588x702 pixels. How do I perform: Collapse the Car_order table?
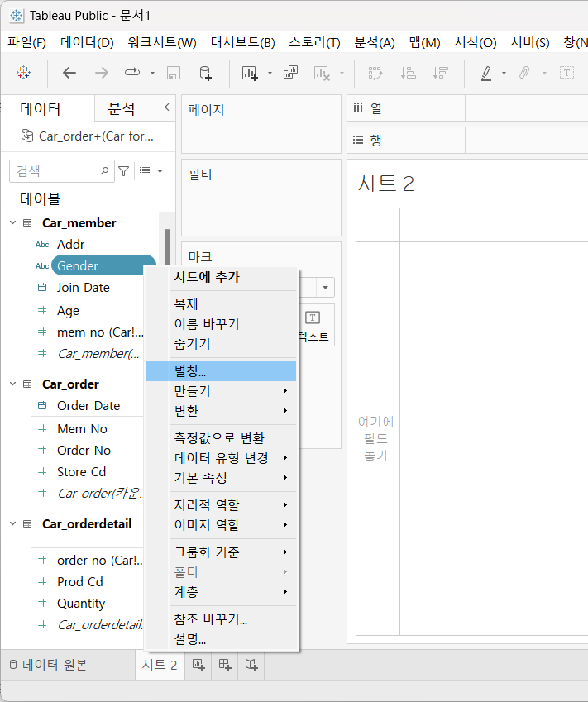point(13,384)
